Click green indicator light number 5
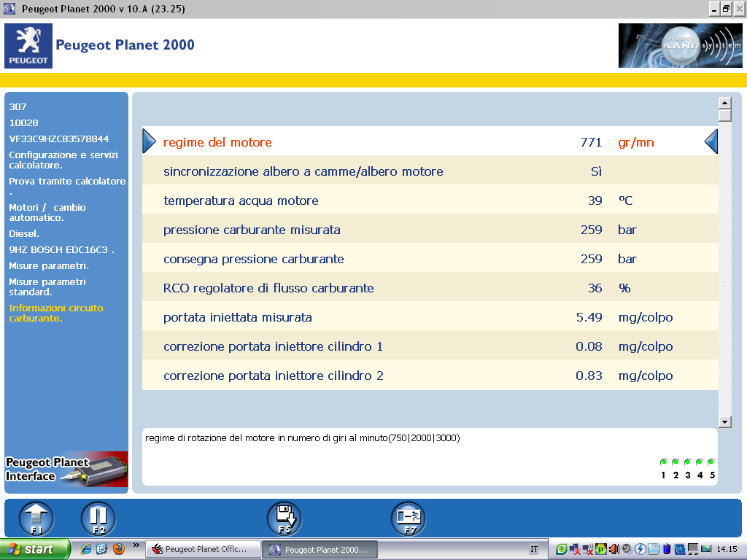The height and width of the screenshot is (560, 747). point(711,462)
